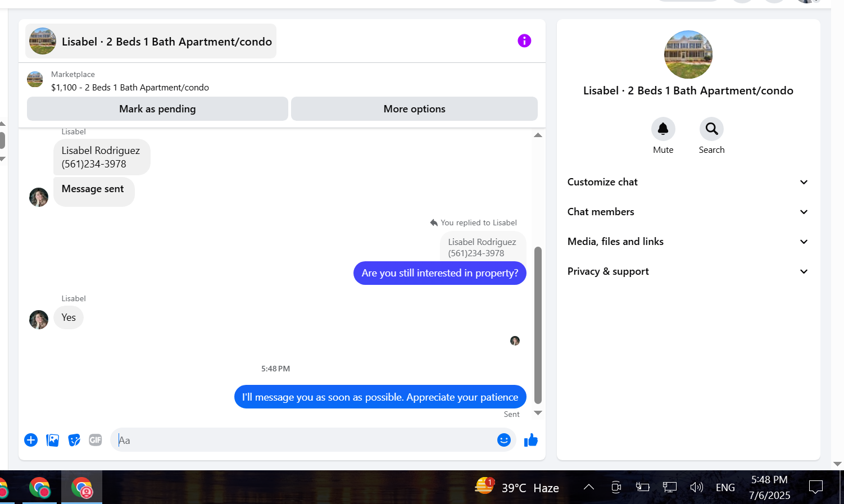
Task: Switch to the active Chrome profile window on taskbar
Action: (x=82, y=488)
